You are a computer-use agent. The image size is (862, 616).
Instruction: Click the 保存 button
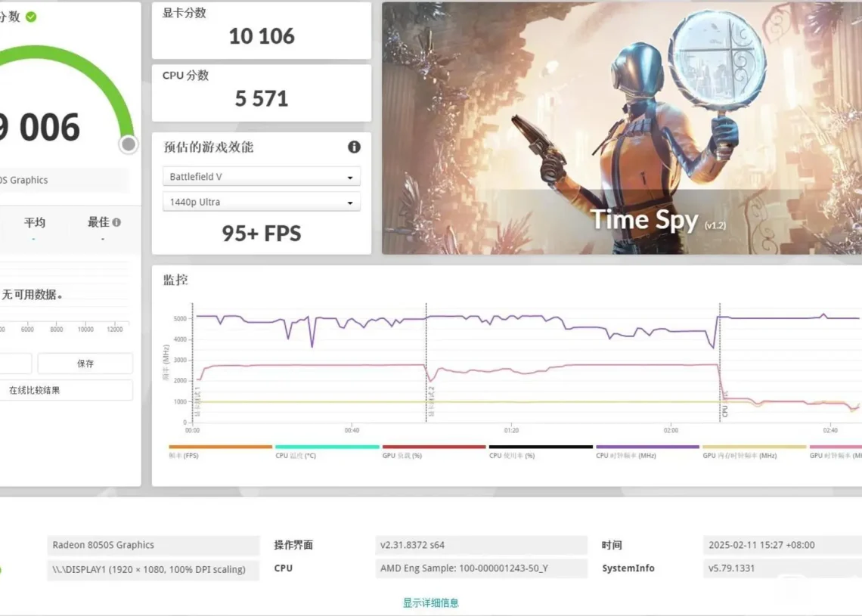tap(85, 364)
